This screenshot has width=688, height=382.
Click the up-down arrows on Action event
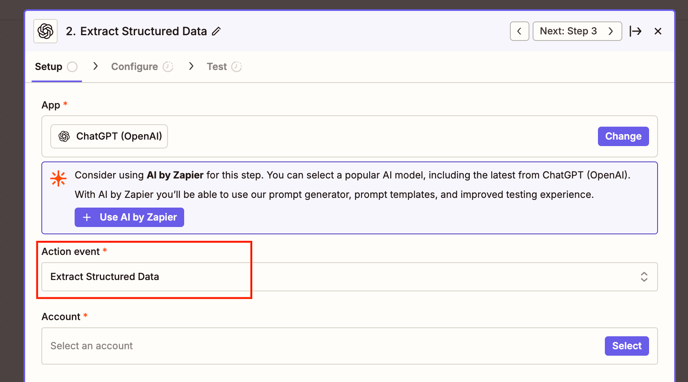pyautogui.click(x=644, y=277)
